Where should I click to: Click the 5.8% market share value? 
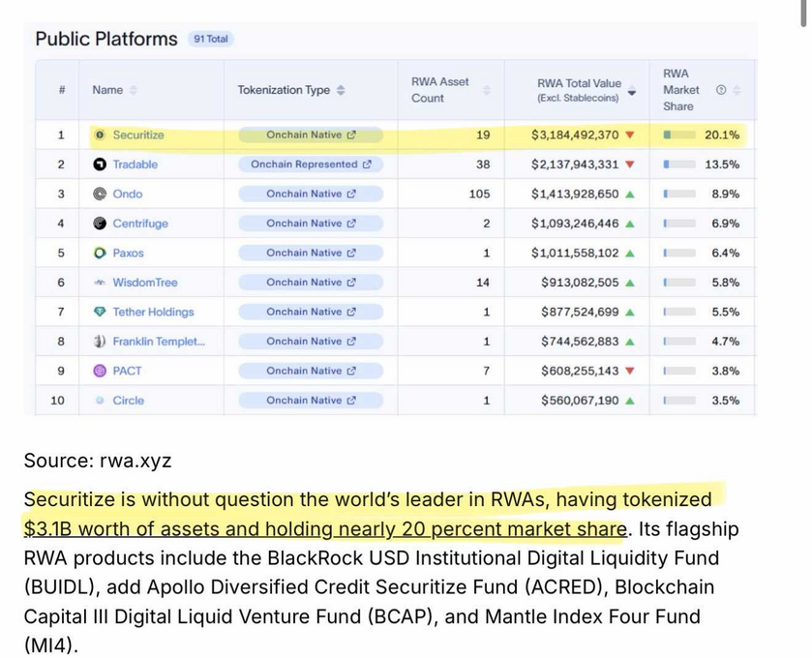[x=726, y=283]
